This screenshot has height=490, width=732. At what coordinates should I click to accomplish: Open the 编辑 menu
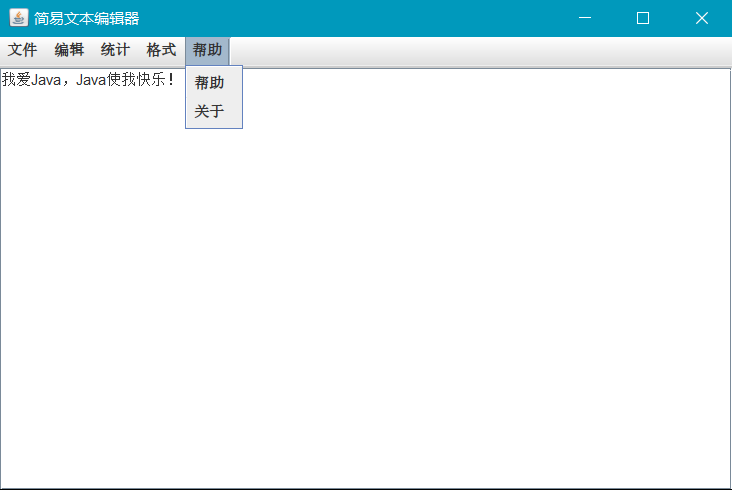(x=69, y=50)
